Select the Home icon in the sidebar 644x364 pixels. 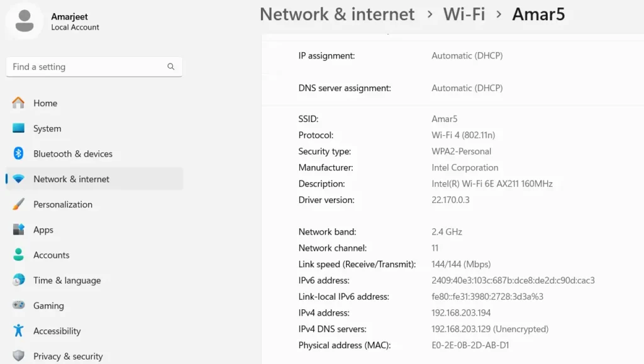(x=18, y=103)
